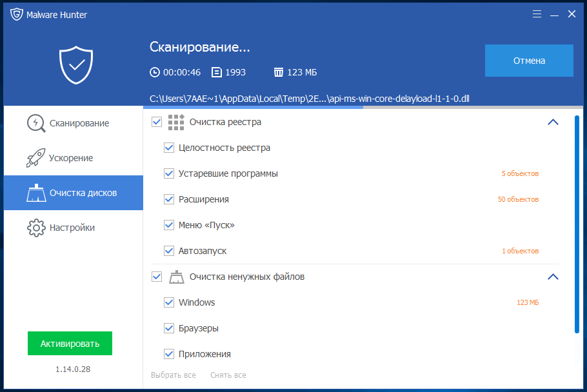The height and width of the screenshot is (392, 587).
Task: Uncheck the Очистка реестра group checkbox
Action: point(157,122)
